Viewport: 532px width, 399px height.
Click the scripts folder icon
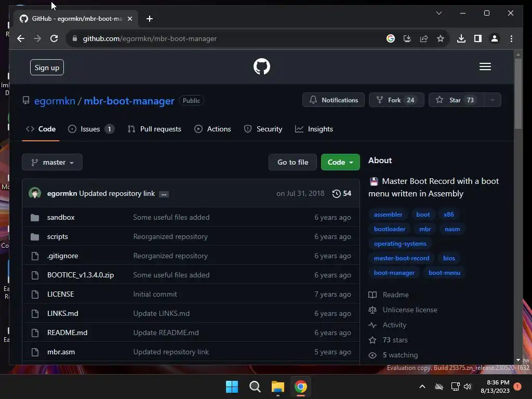click(x=35, y=237)
